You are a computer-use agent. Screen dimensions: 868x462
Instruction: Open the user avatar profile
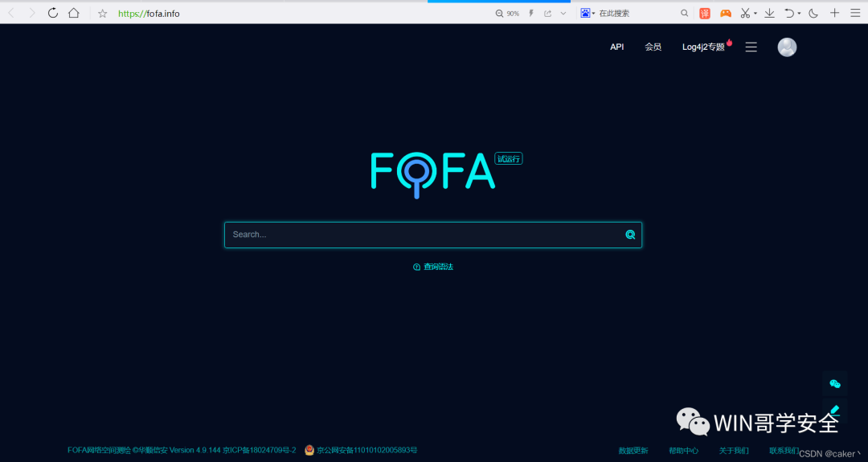[787, 47]
